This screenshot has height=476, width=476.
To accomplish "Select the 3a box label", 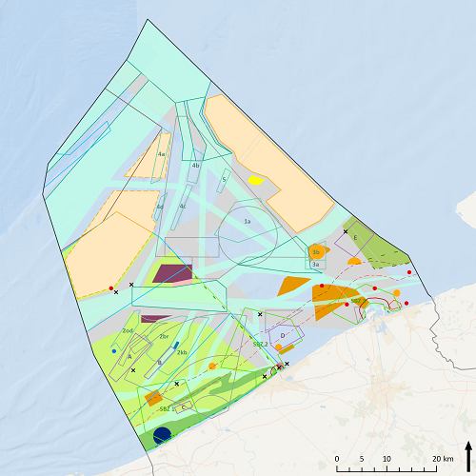I will pos(315,264).
